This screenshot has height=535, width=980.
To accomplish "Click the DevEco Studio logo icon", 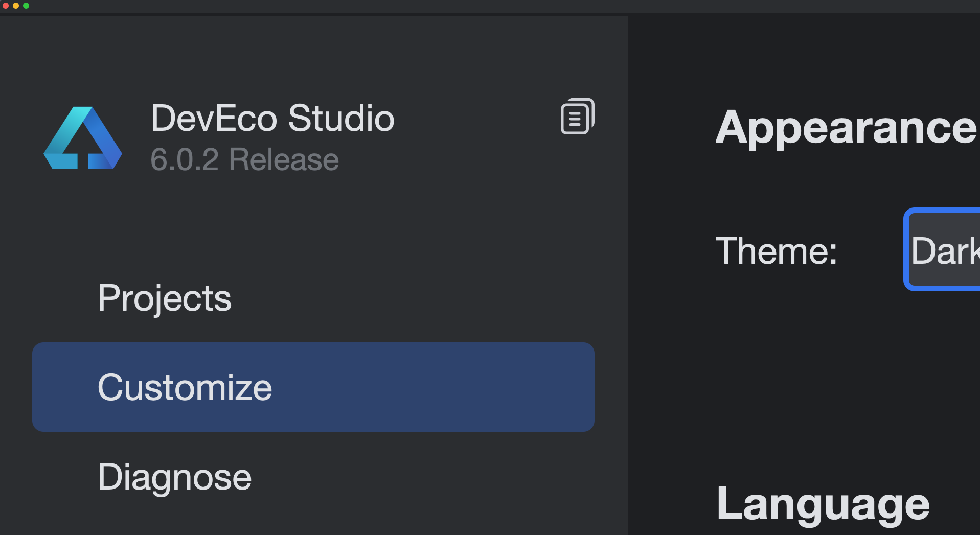I will [x=83, y=138].
